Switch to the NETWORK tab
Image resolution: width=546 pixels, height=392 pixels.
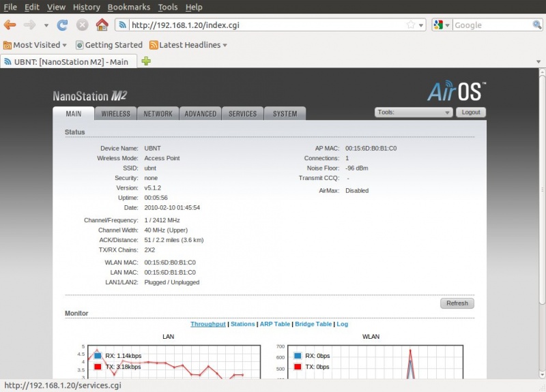coord(158,114)
